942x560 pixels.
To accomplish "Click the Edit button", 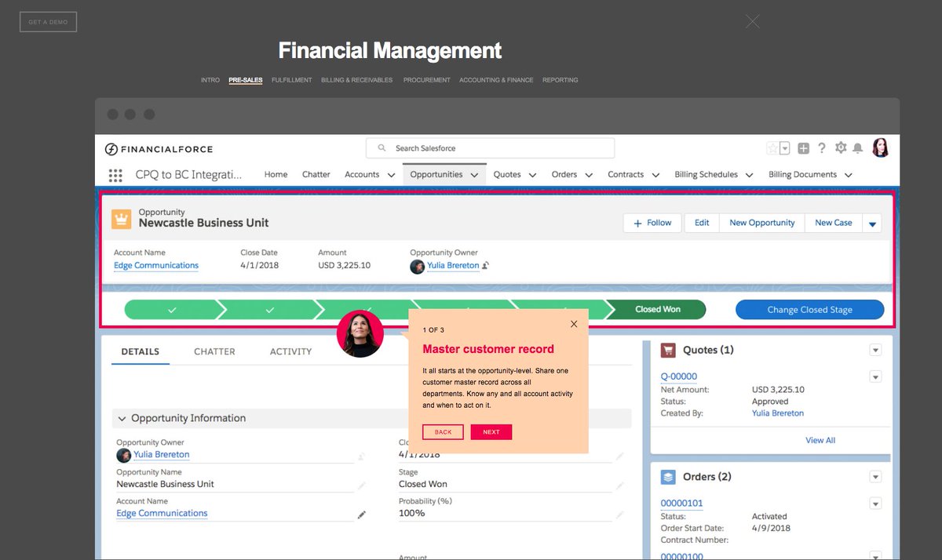I will pyautogui.click(x=702, y=224).
